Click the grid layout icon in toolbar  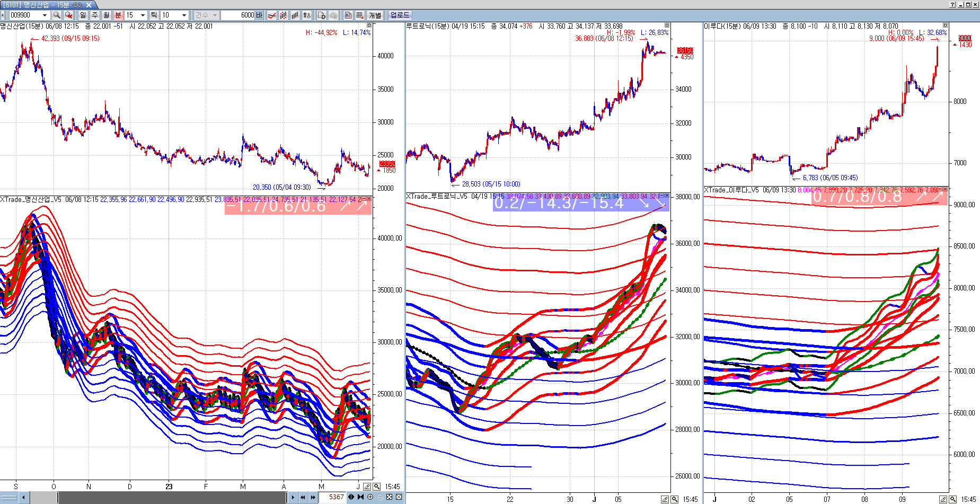(360, 15)
